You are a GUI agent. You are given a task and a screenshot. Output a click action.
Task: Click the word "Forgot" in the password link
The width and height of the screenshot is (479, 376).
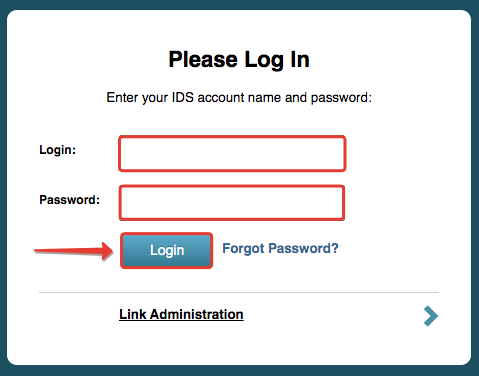coord(243,248)
